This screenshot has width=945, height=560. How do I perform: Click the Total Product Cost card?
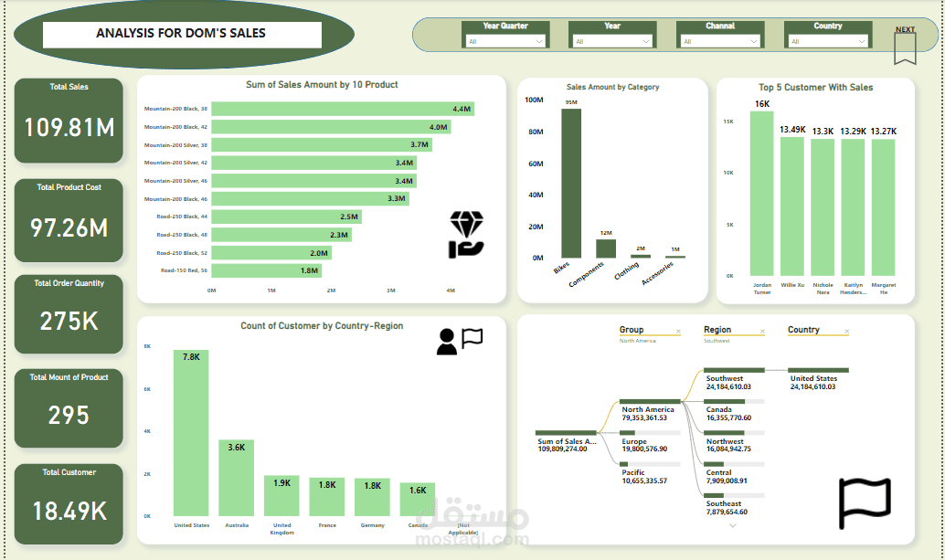[69, 220]
